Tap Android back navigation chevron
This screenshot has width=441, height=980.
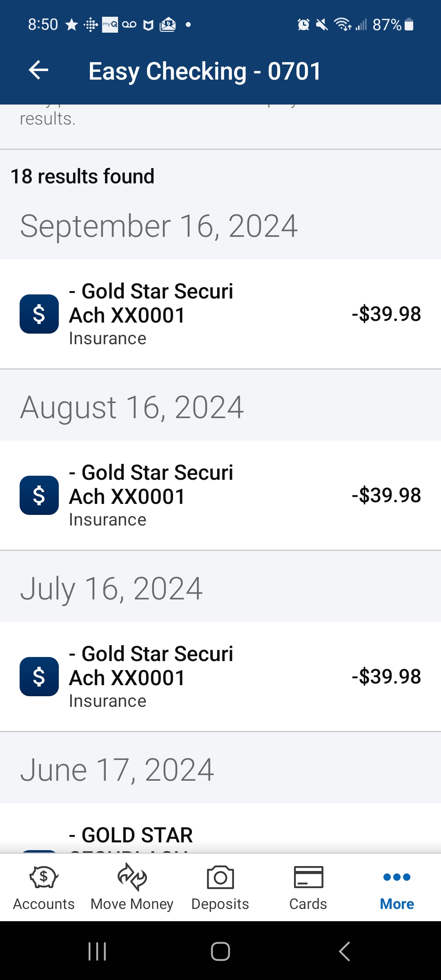(x=344, y=951)
